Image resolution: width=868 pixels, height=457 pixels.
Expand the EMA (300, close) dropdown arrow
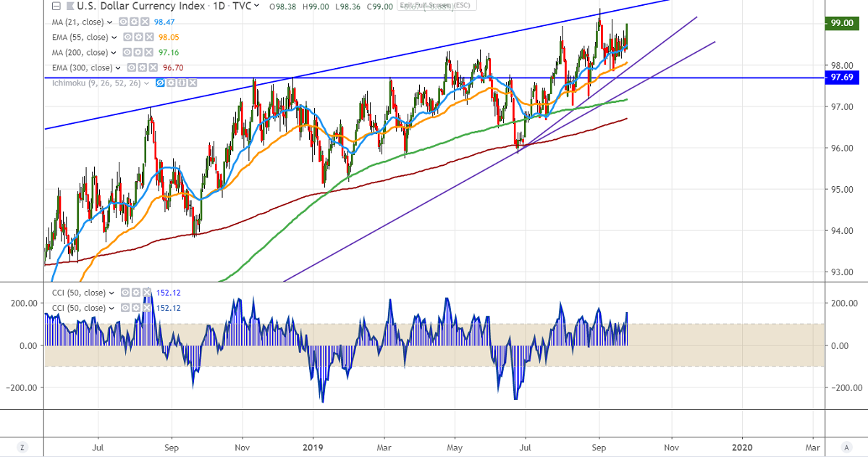click(x=118, y=68)
